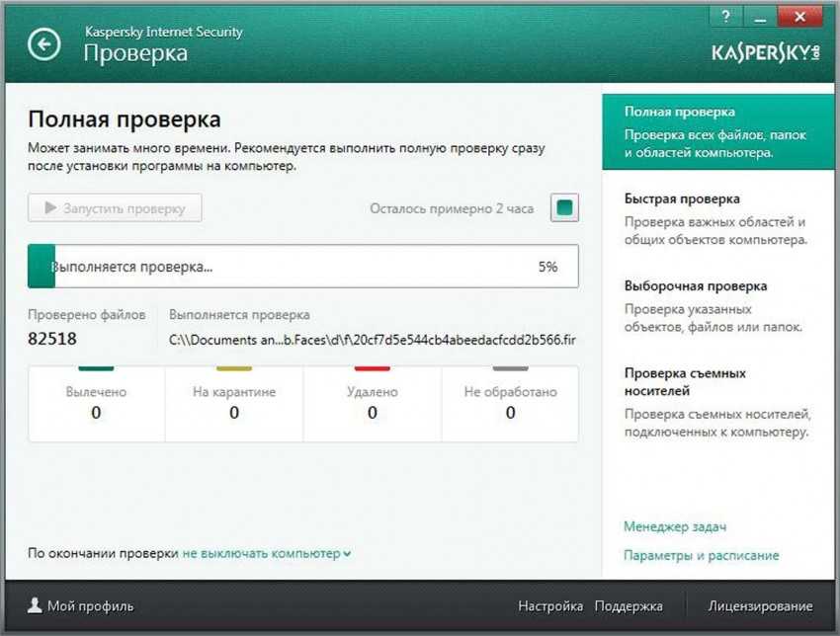
Task: Open Лицензирование in the bottom bar
Action: tap(760, 606)
